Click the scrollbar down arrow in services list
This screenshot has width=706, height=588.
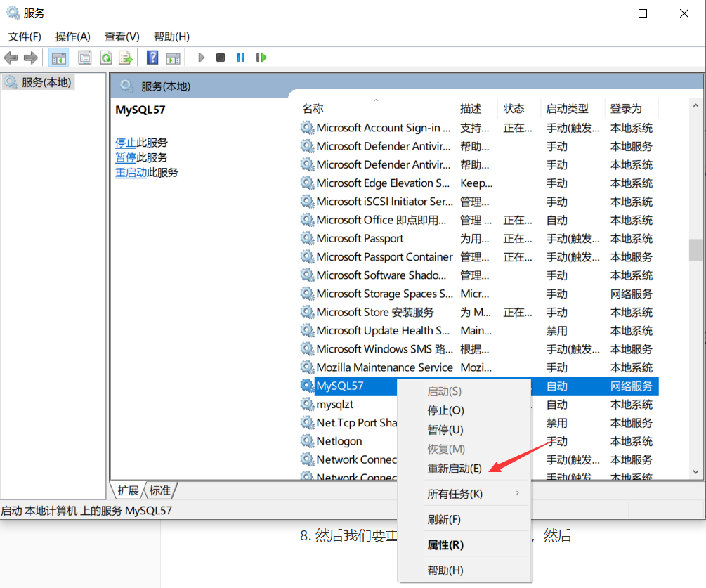(695, 472)
